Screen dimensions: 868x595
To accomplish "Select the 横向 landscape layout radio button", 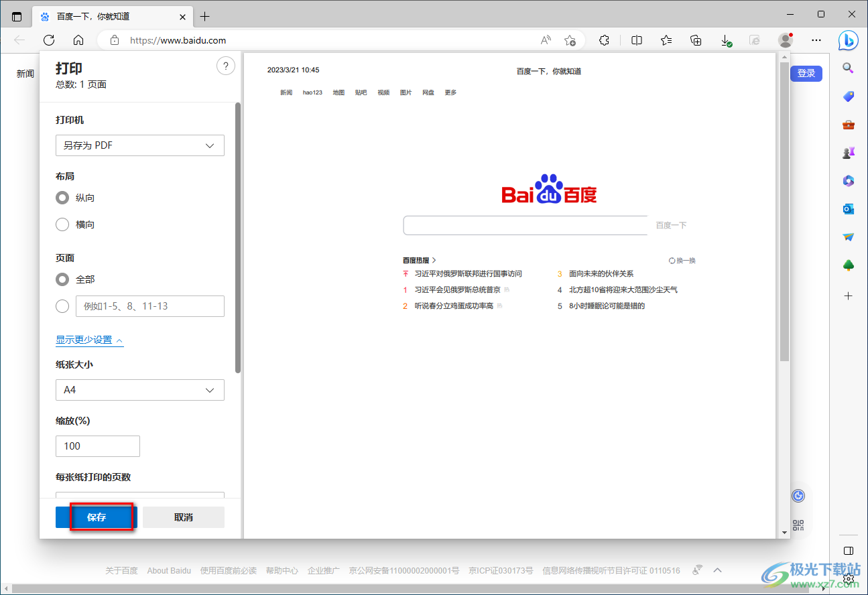I will (x=62, y=224).
